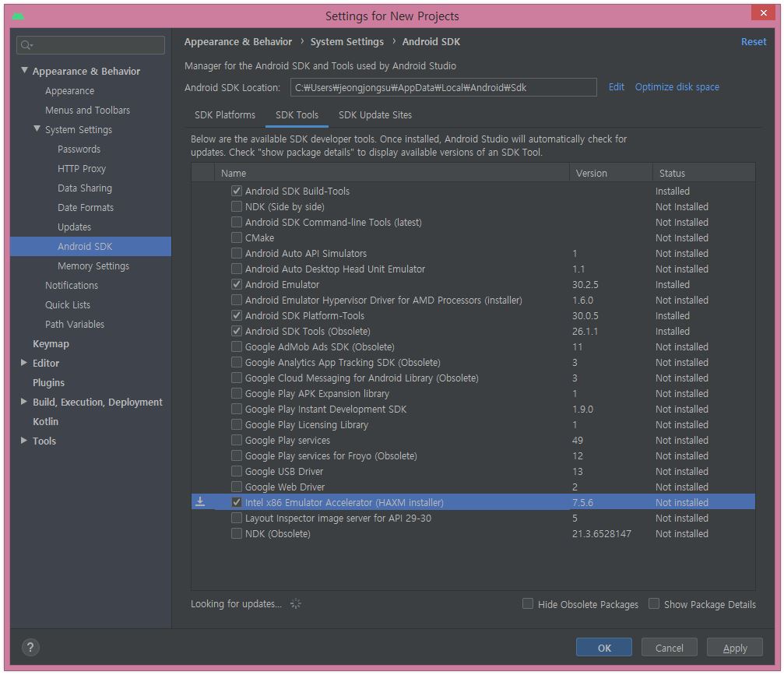Expand the Editor tree node

pyautogui.click(x=23, y=363)
